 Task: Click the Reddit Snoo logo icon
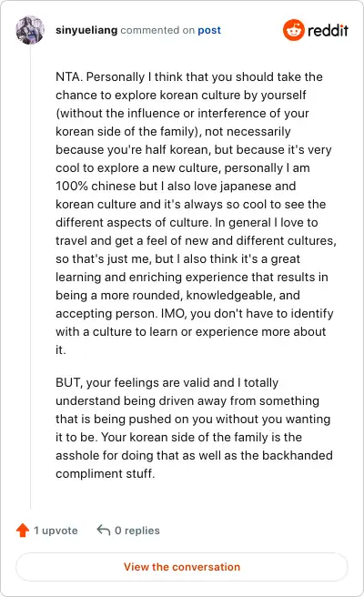click(294, 30)
